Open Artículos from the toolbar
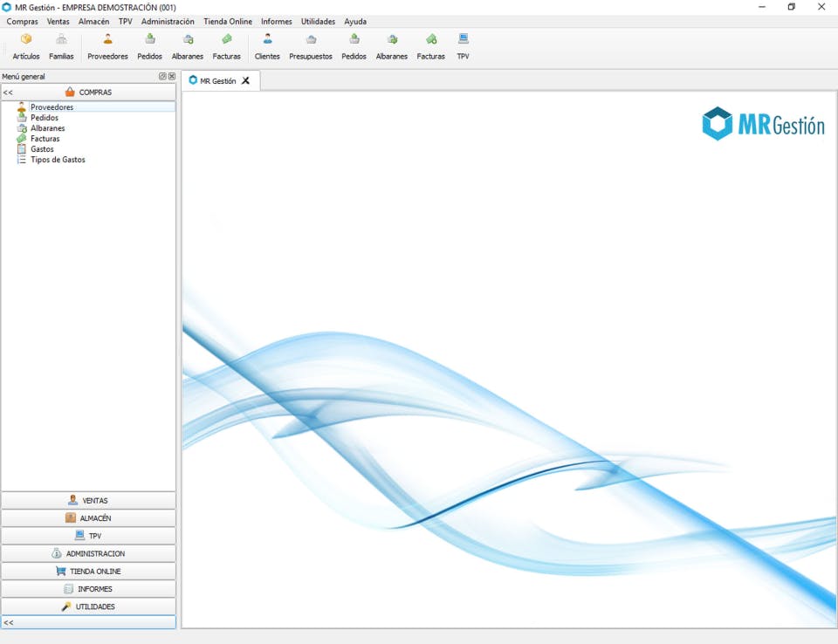The height and width of the screenshot is (644, 838). pos(25,46)
